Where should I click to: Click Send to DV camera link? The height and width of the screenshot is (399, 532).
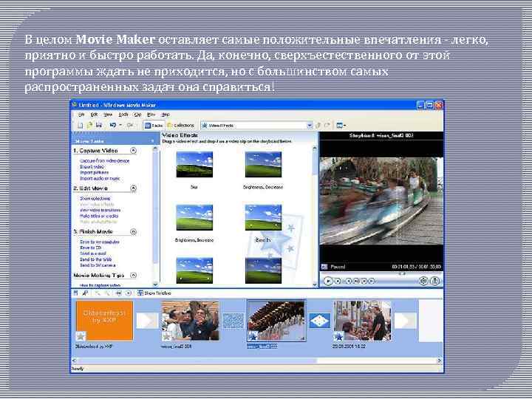coord(98,265)
